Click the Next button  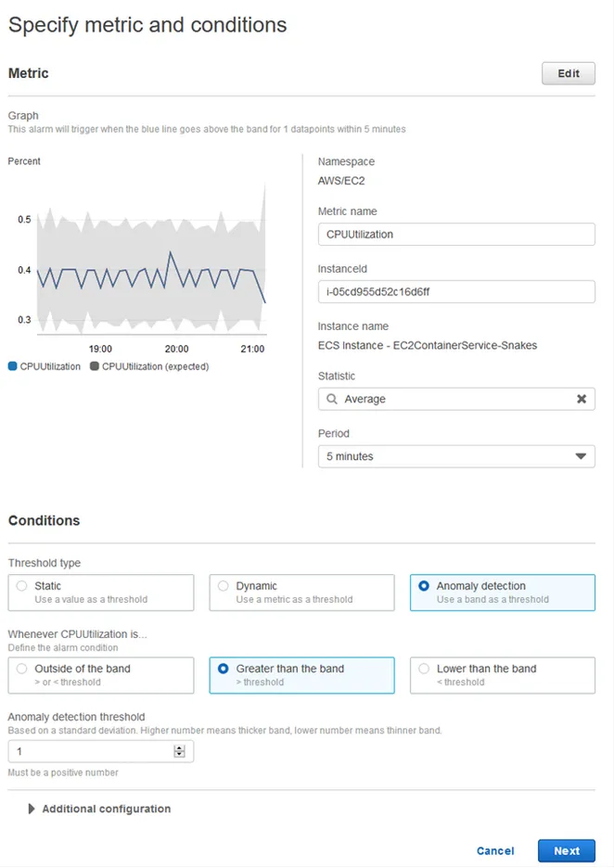tap(566, 850)
